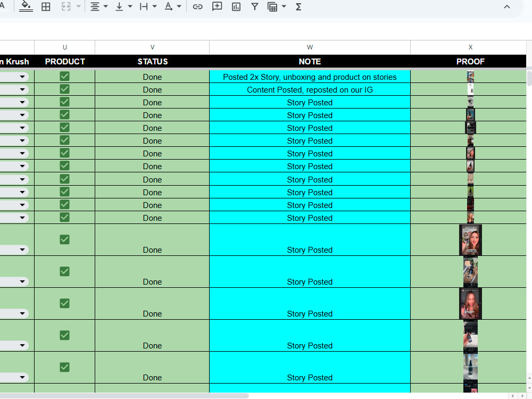Click the text rotation icon

click(x=168, y=7)
